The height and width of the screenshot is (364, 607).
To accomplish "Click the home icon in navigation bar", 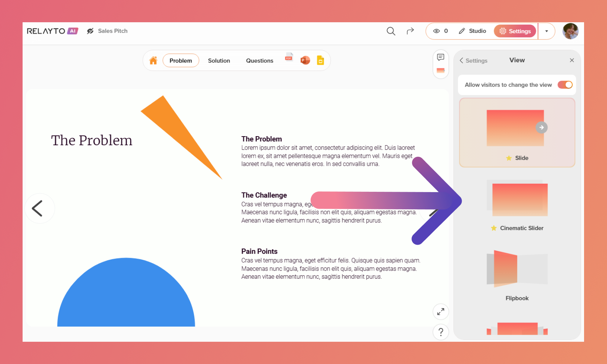I will (153, 61).
